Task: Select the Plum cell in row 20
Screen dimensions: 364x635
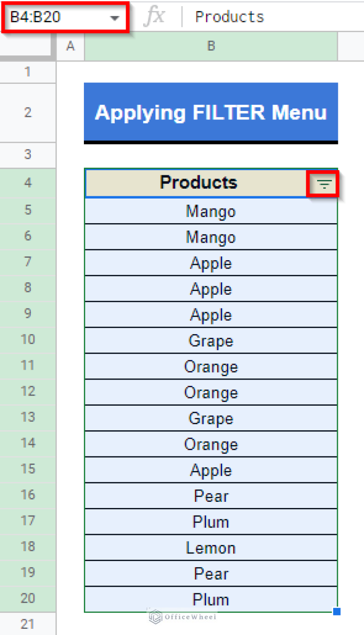Action: tap(210, 599)
